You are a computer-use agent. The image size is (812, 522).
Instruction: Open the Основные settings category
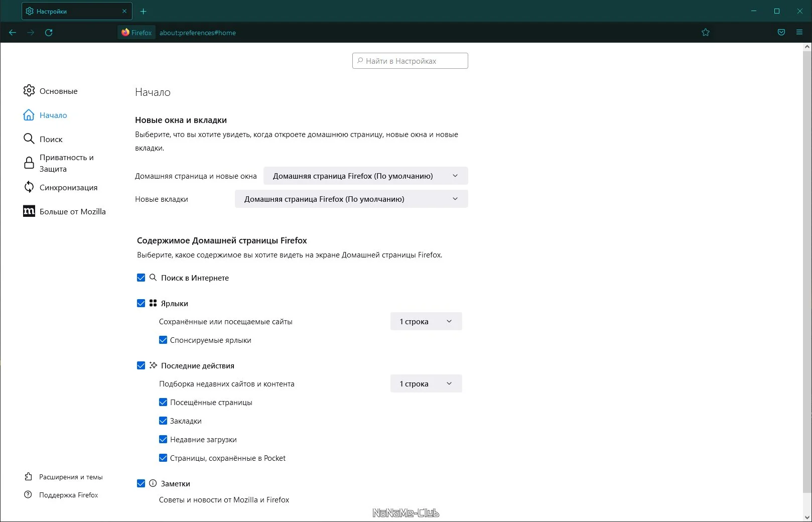pyautogui.click(x=59, y=91)
